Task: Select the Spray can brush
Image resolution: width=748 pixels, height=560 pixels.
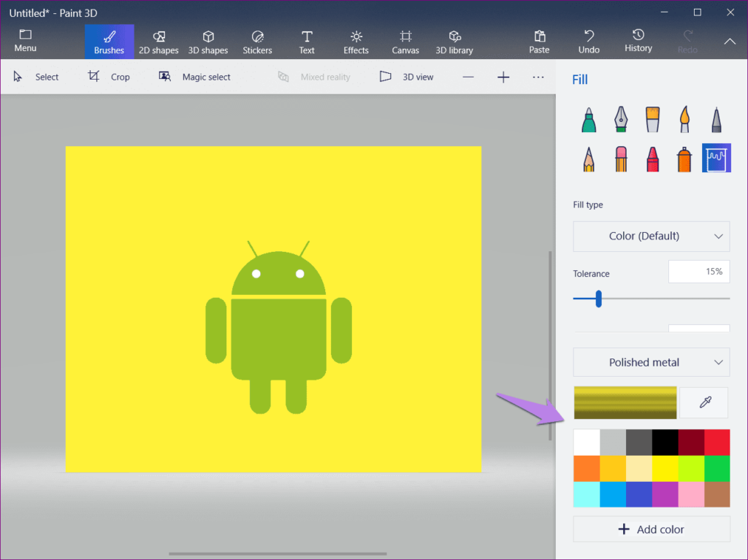Action: [x=684, y=159]
